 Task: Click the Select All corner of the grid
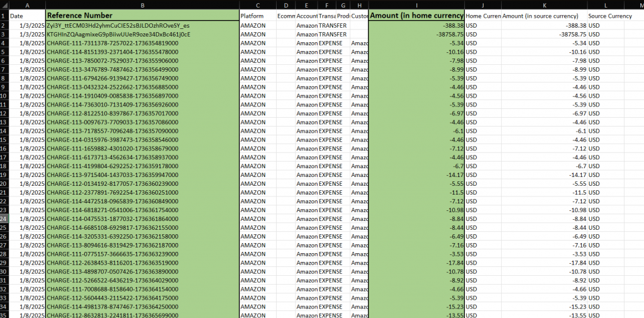point(4,5)
